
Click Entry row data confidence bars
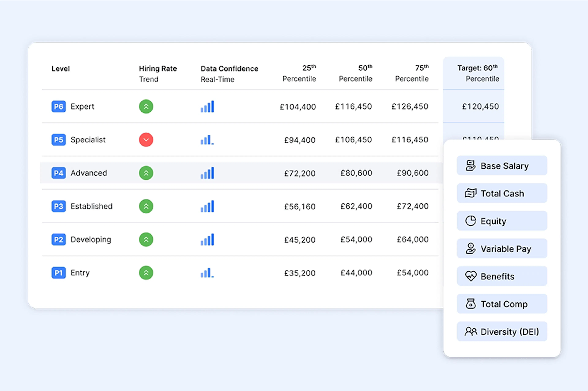point(207,273)
